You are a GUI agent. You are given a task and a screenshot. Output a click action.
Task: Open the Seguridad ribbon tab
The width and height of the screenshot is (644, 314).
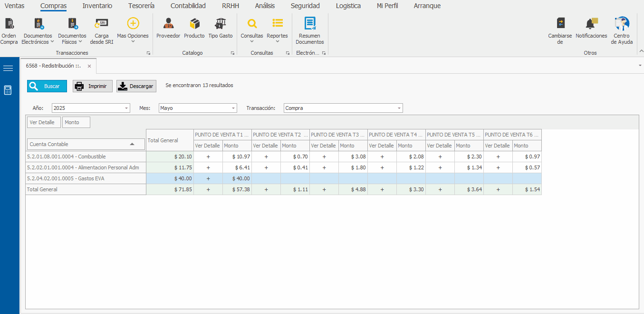[x=305, y=6]
